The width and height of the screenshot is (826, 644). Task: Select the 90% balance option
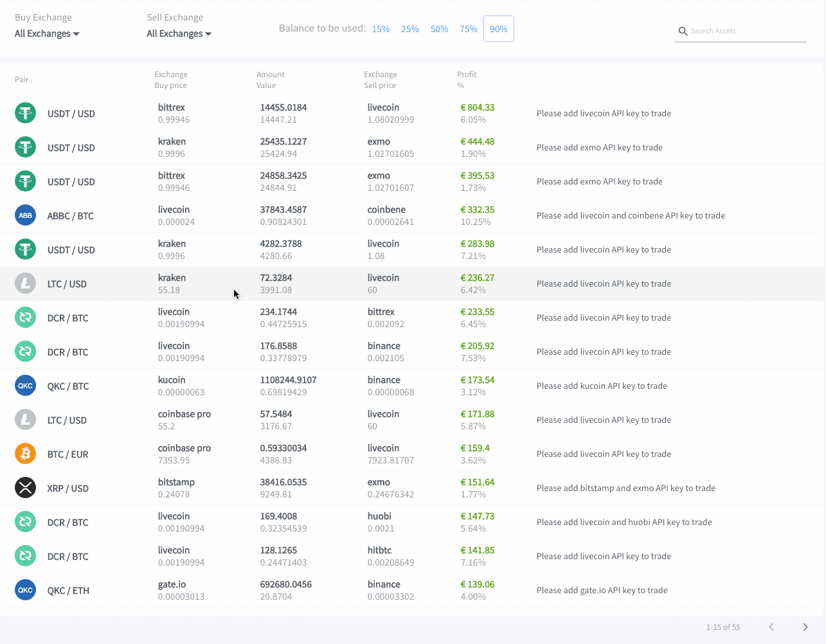pos(499,29)
